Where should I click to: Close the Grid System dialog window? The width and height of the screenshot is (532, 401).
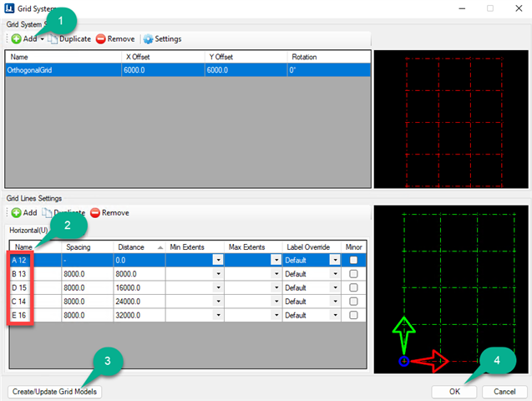coord(519,8)
